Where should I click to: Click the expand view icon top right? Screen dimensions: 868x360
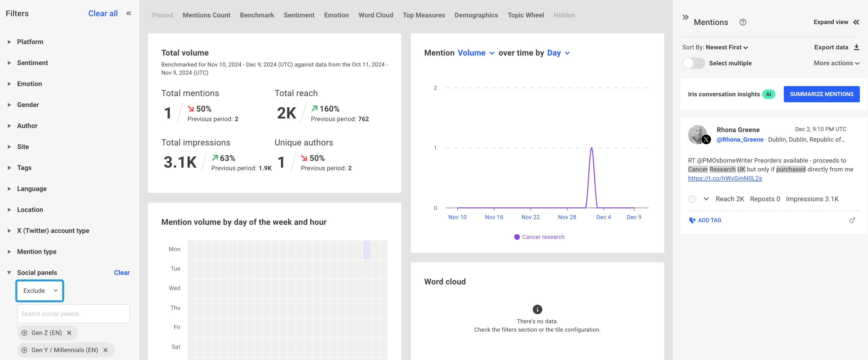click(x=857, y=22)
